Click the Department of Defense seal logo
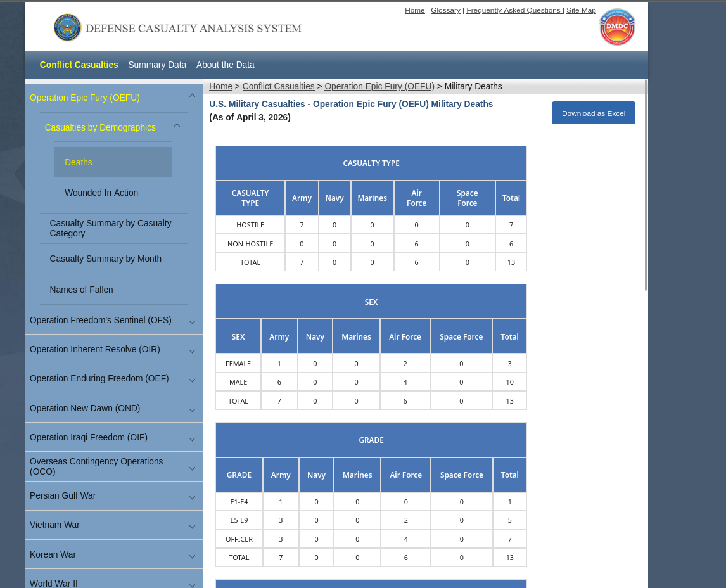Screen dimensions: 726x588 [x=67, y=27]
